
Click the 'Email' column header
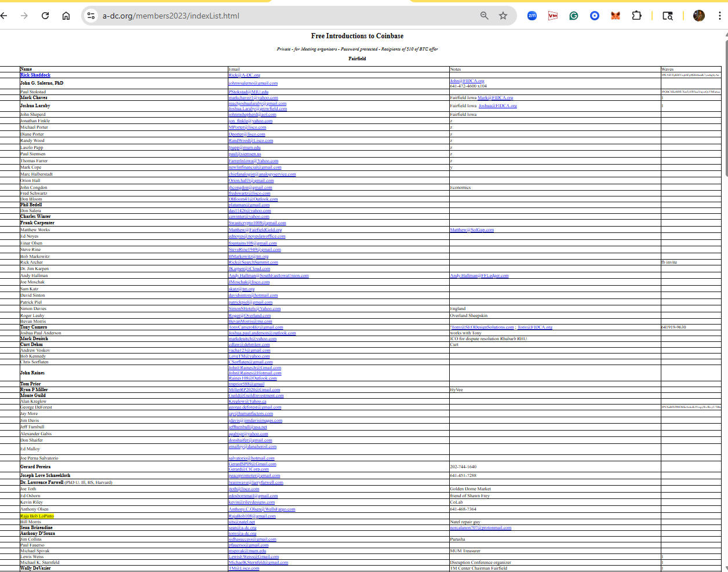click(x=234, y=69)
